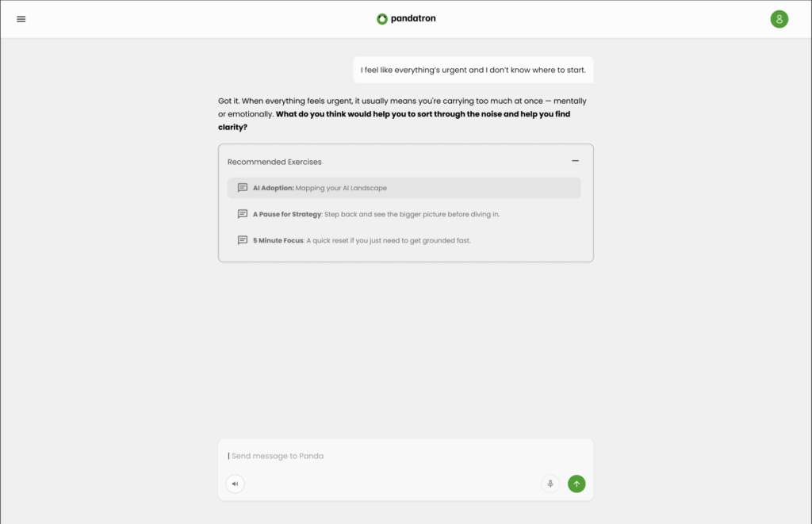Click the bold clarity question text

(x=422, y=114)
